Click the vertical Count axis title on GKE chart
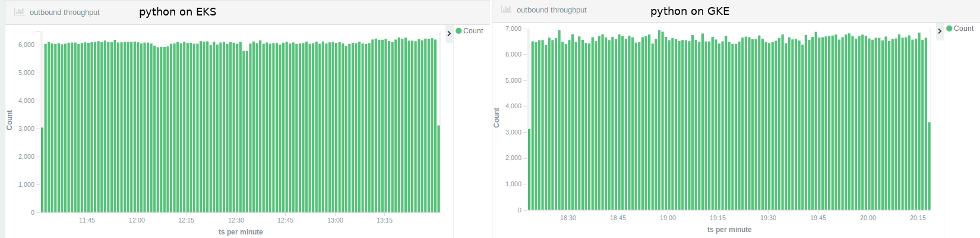 coord(497,118)
